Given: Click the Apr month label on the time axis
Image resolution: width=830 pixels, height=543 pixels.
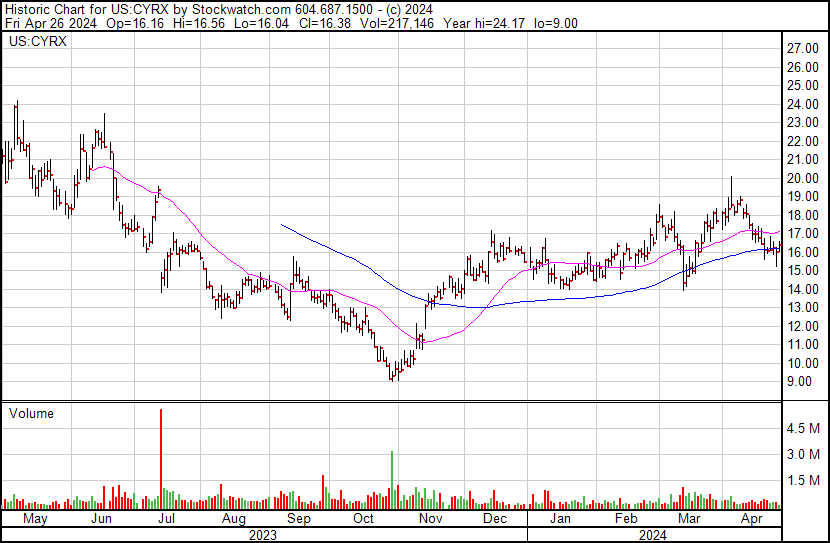Looking at the screenshot, I should pos(752,519).
